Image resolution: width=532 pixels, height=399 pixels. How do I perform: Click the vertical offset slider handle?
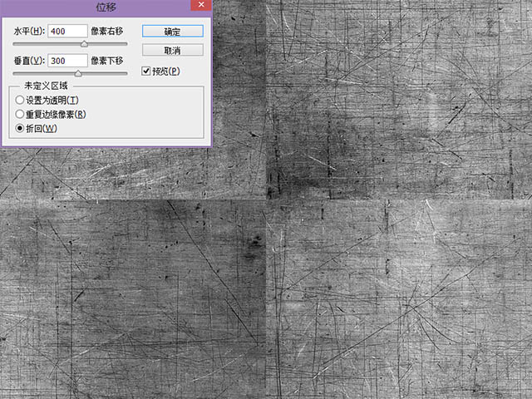[x=78, y=73]
